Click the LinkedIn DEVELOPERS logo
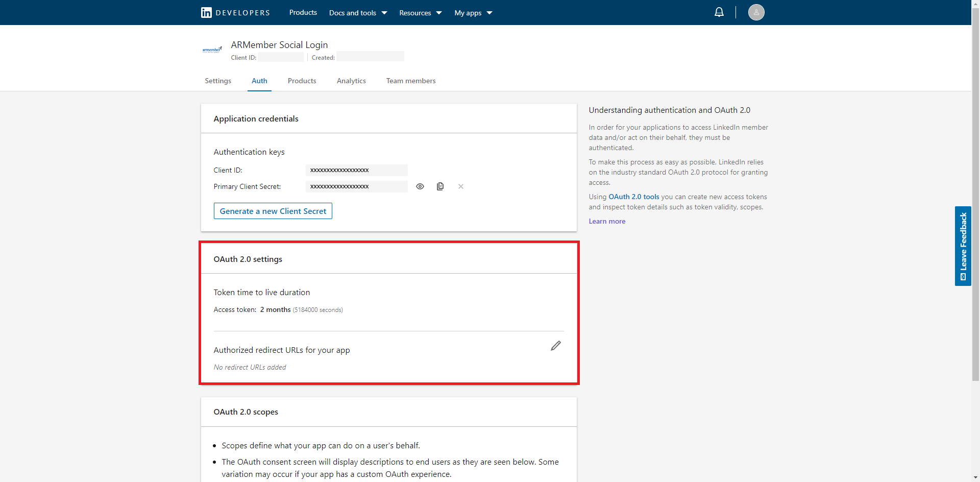The height and width of the screenshot is (482, 980). point(235,12)
